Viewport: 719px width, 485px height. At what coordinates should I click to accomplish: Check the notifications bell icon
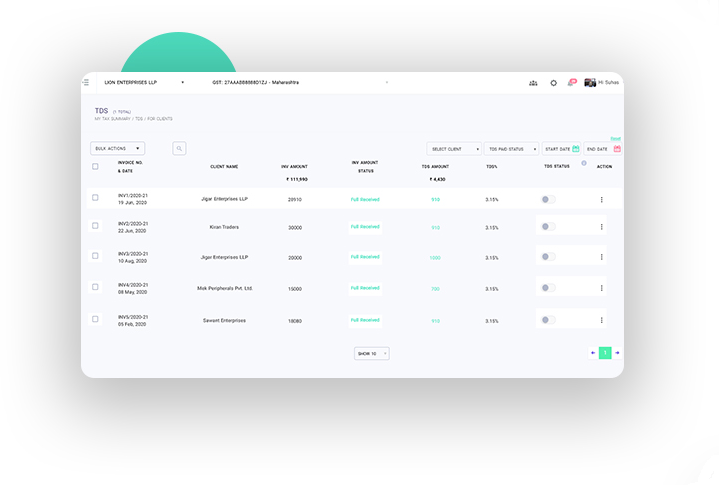[x=571, y=83]
